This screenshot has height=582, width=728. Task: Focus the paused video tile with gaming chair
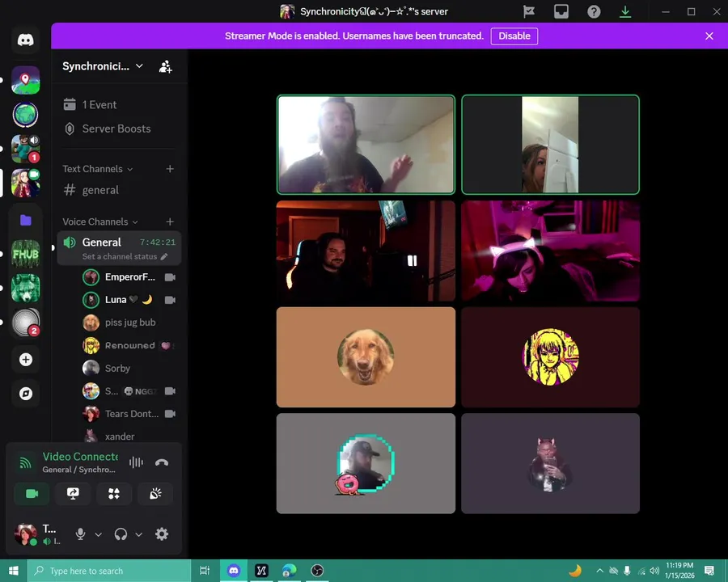tap(366, 251)
